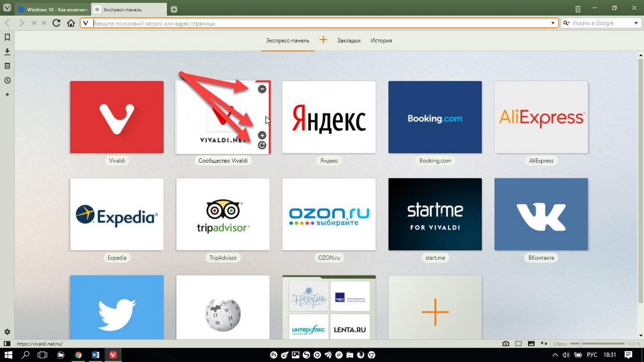Capture page with the camera icon
Viewport: 644px width, 362px height.
click(x=506, y=343)
